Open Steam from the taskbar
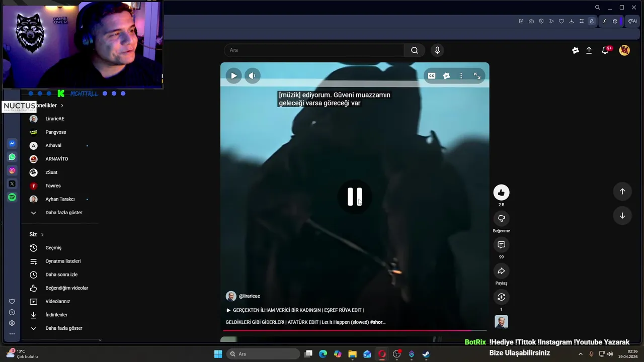Screen dimensions: 644x362 [x=426, y=354]
